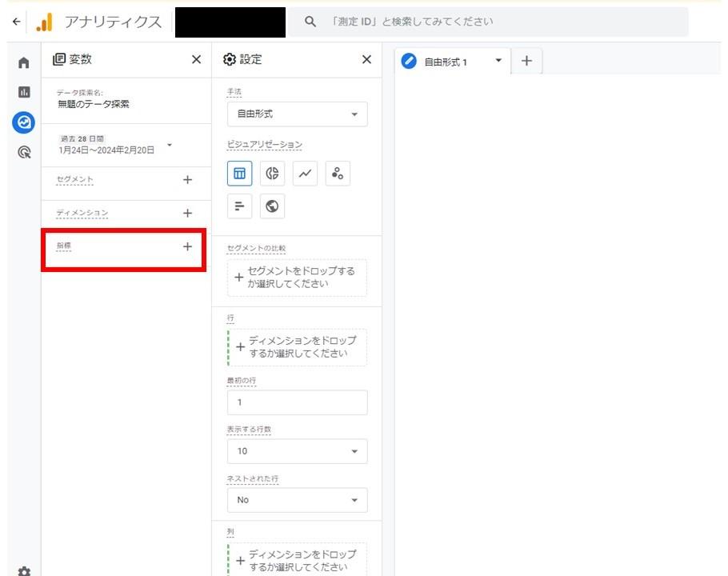Click the セグメントの比較 label
Viewport: 728px width, 576px height.
tap(256, 248)
